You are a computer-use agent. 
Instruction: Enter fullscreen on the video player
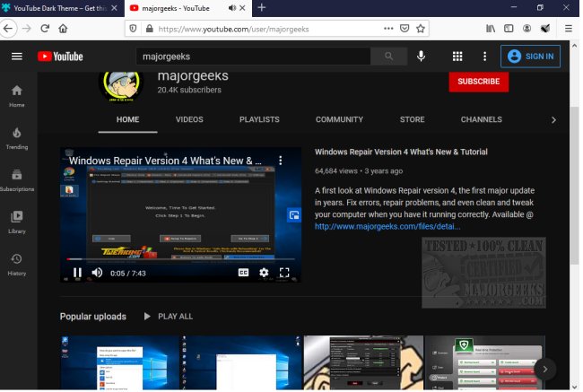tap(284, 273)
